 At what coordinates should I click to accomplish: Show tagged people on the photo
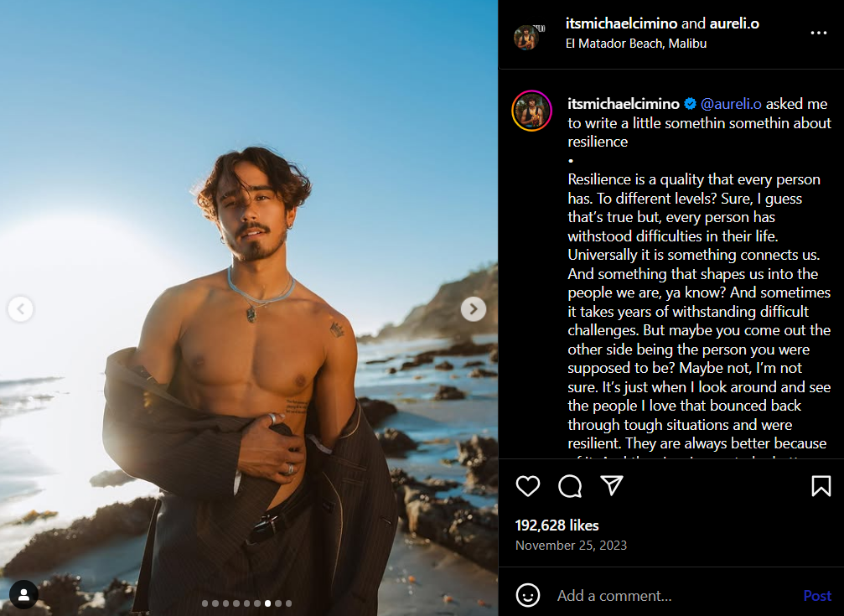point(23,594)
